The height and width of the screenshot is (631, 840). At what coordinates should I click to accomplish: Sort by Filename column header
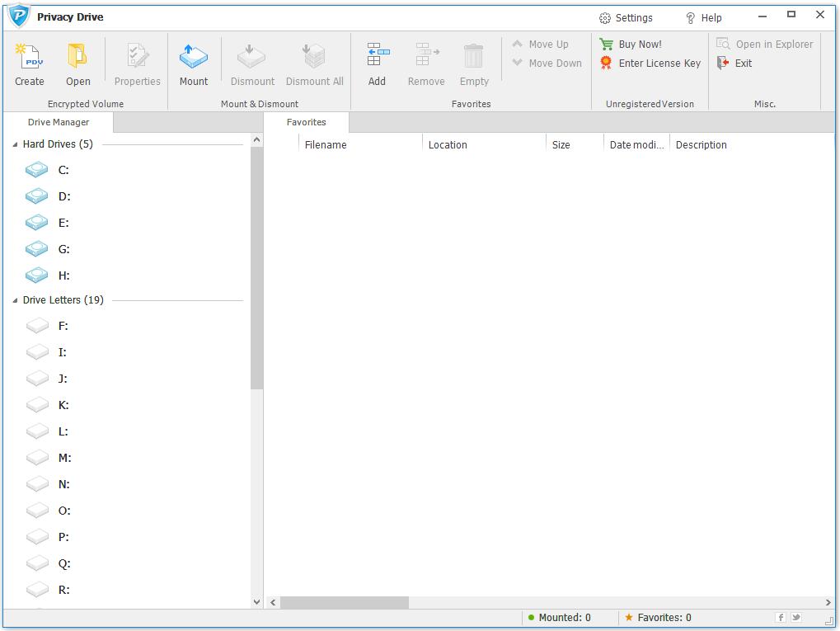point(360,144)
